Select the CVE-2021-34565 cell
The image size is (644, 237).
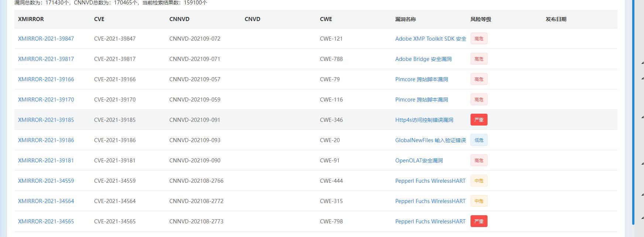point(115,221)
